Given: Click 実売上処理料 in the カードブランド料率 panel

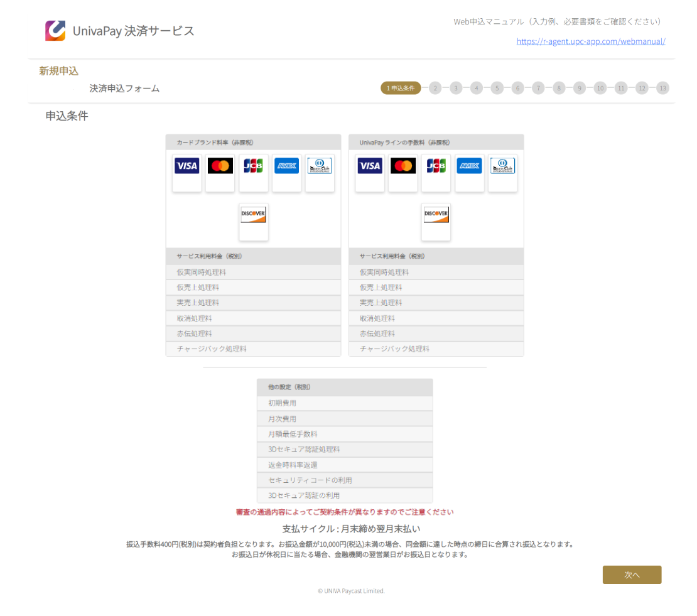Looking at the screenshot, I should coord(254,303).
